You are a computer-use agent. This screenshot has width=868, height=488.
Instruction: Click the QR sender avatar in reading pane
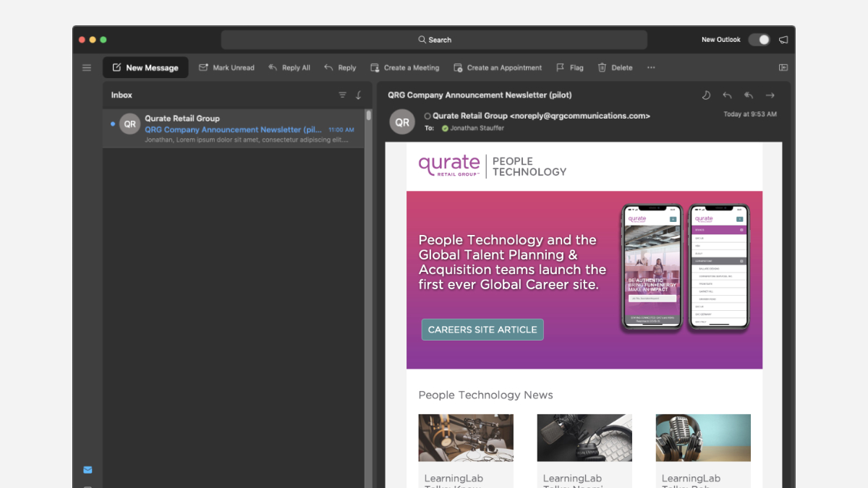click(x=402, y=122)
